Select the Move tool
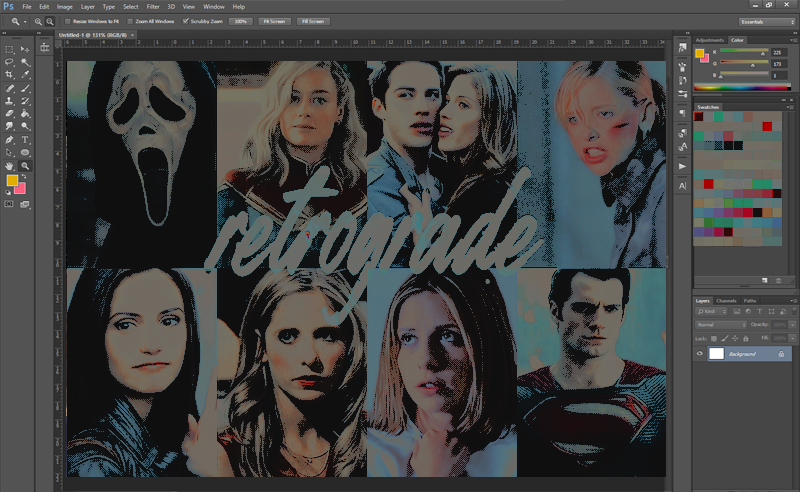The width and height of the screenshot is (800, 492). (25, 49)
